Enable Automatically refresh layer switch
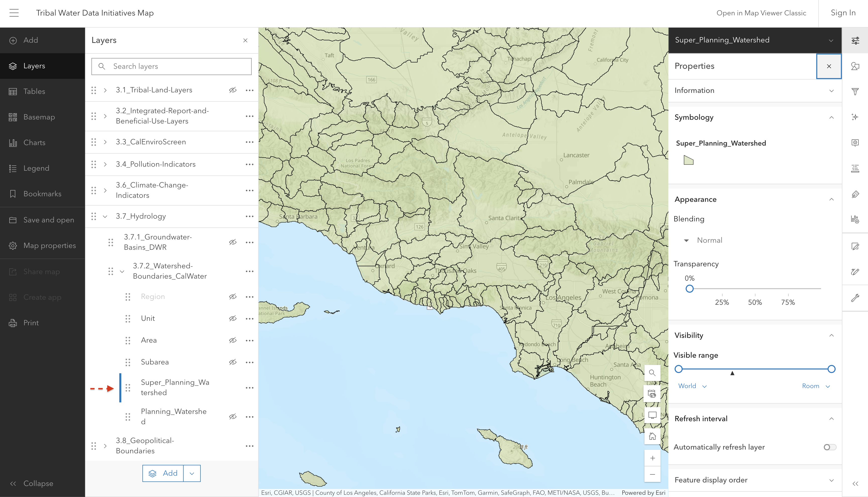This screenshot has width=868, height=497. [x=830, y=447]
